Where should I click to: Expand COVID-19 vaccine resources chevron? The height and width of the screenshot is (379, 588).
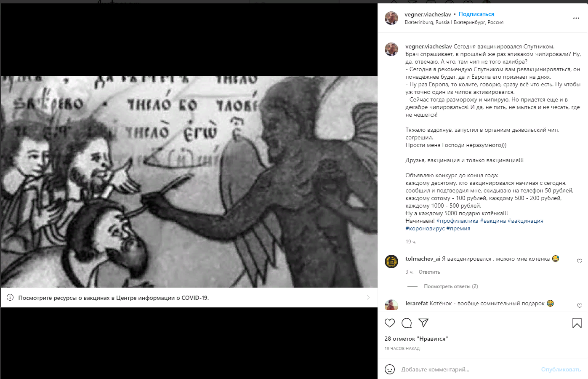tap(368, 297)
